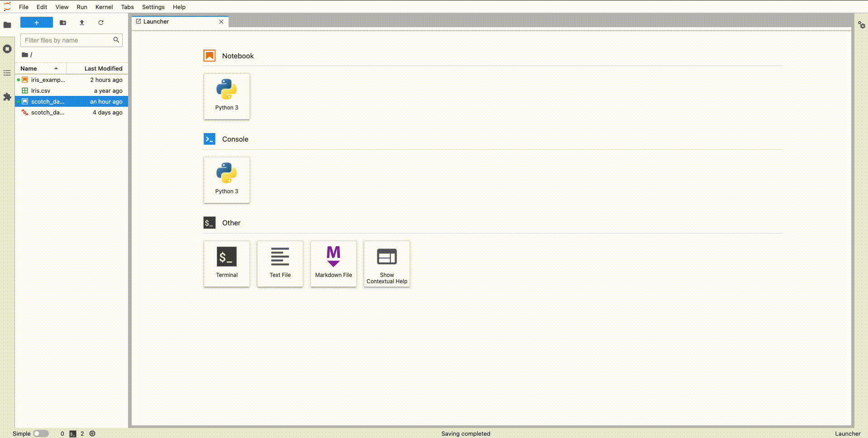Open the File Browser sidebar panel

point(7,25)
